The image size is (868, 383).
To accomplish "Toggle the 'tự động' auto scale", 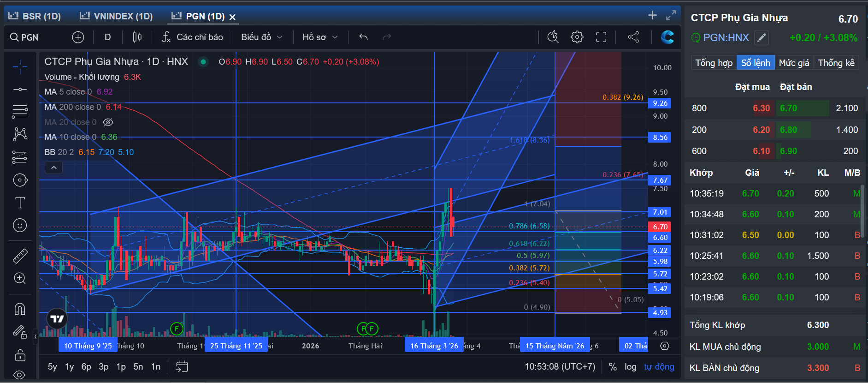I will (659, 367).
